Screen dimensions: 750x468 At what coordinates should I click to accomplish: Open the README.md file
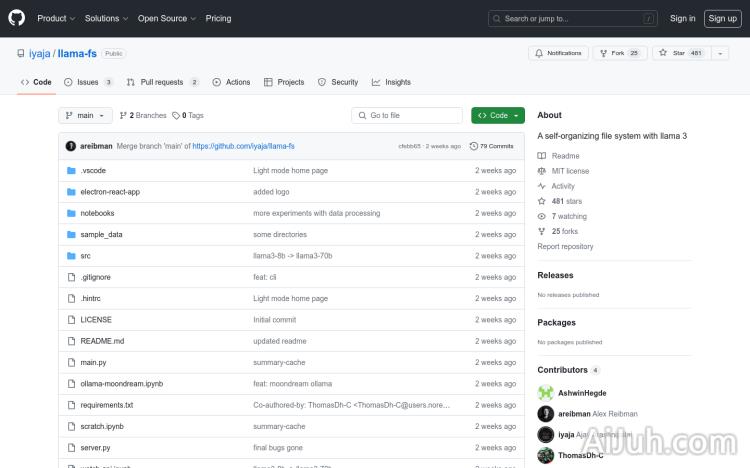coord(102,341)
